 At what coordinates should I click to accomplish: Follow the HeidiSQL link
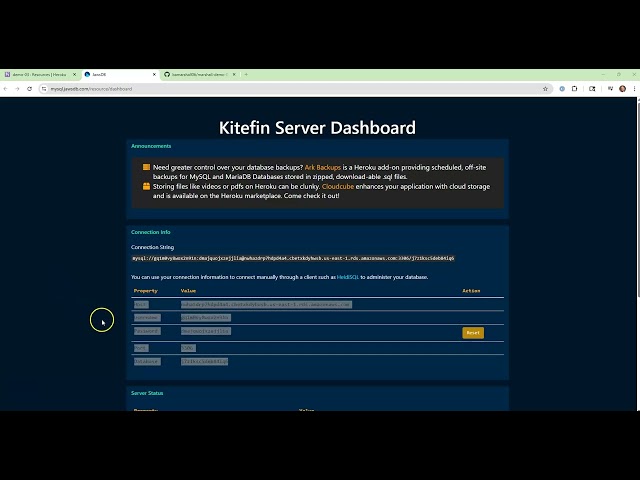pos(348,276)
